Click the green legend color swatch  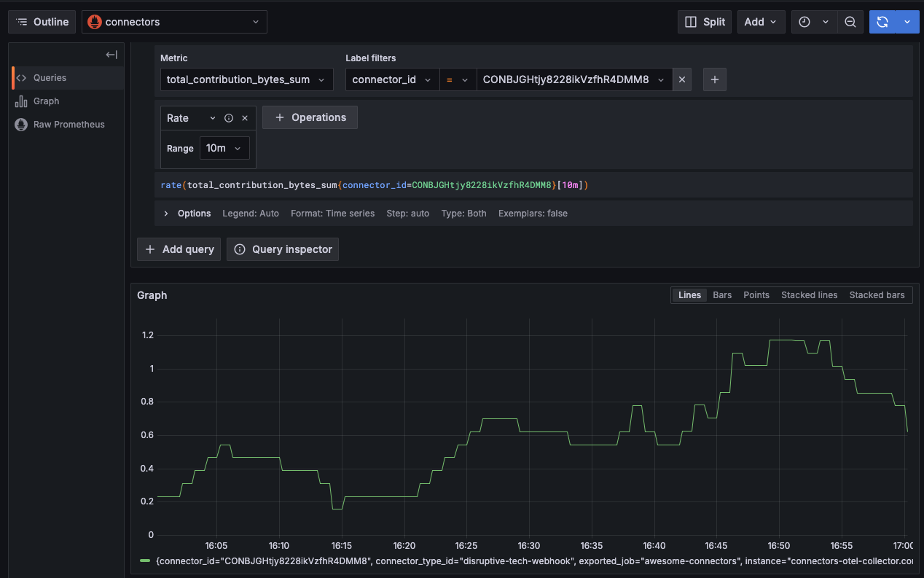point(144,561)
